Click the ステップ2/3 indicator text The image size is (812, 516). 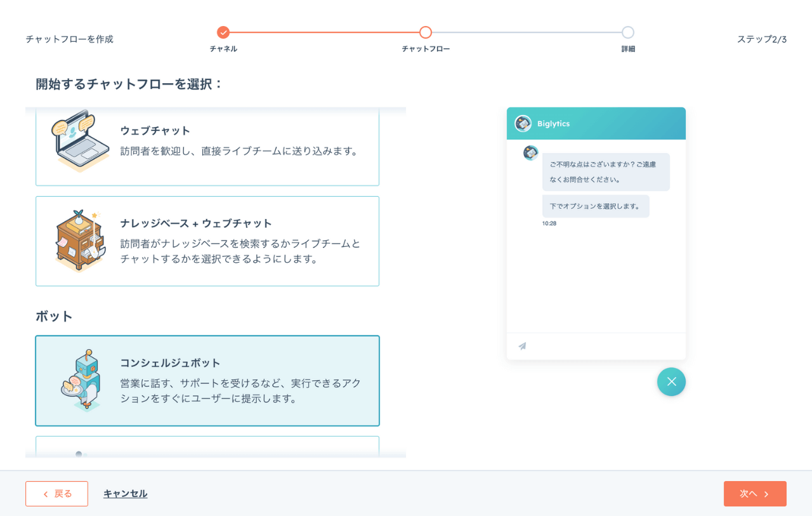762,39
